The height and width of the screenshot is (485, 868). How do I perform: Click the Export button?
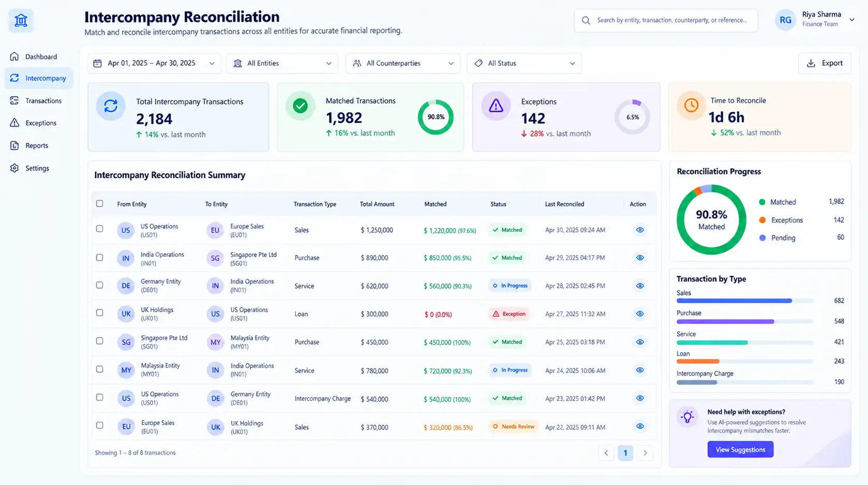[825, 63]
